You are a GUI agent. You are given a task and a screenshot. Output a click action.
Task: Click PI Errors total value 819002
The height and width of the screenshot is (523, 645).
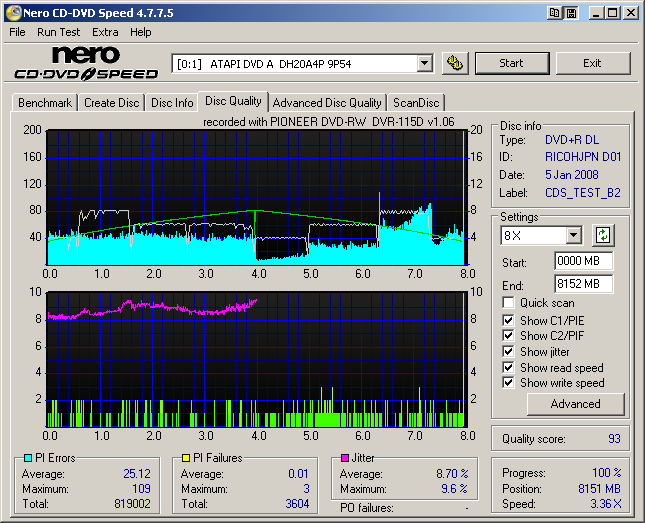132,504
